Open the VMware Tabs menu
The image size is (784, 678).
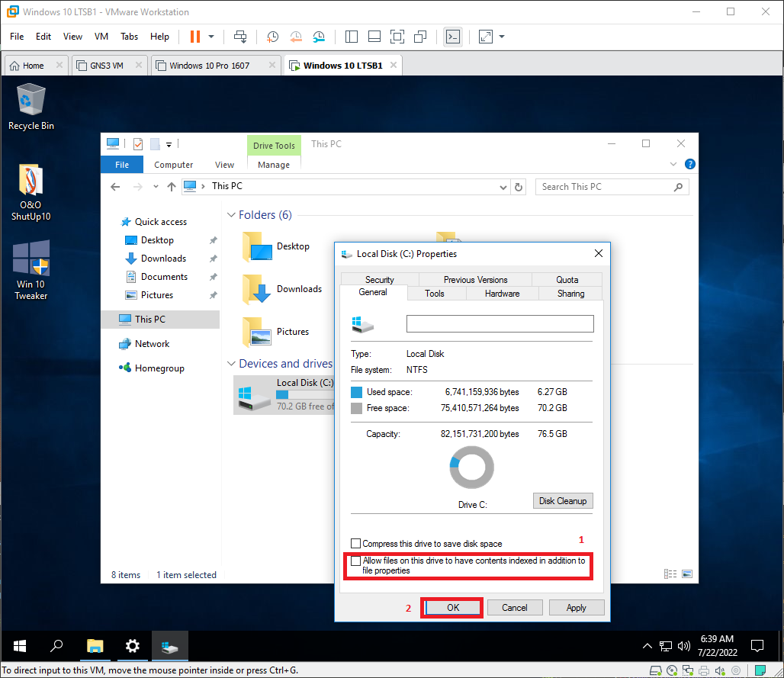click(129, 37)
